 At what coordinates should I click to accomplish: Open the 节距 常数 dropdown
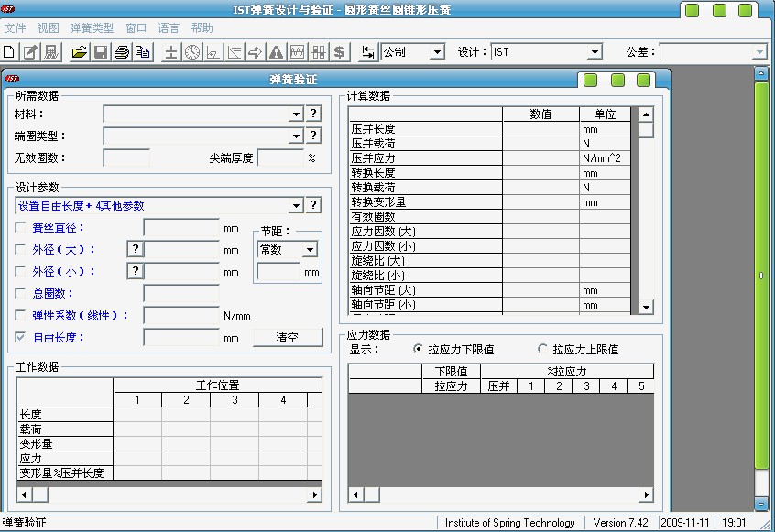[x=310, y=249]
